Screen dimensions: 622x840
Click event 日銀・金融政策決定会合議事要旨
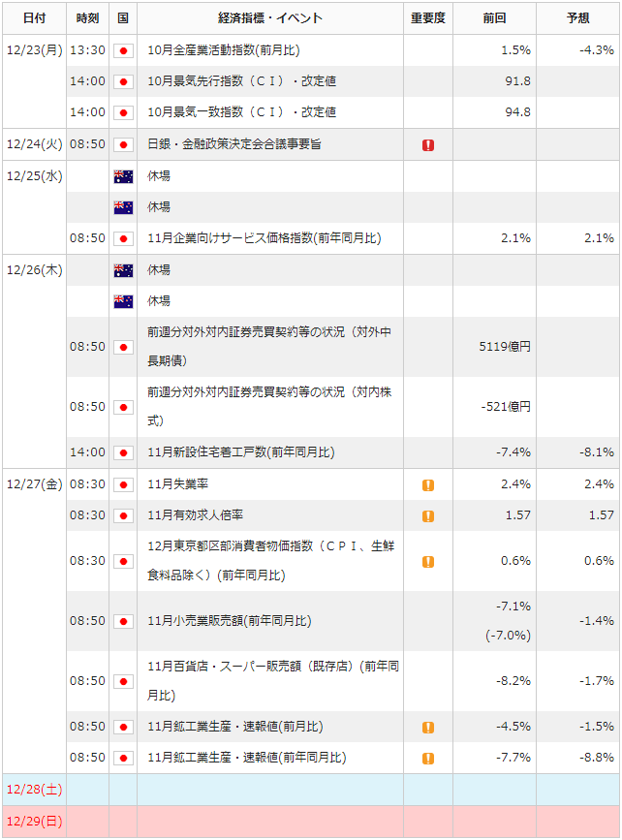[234, 144]
